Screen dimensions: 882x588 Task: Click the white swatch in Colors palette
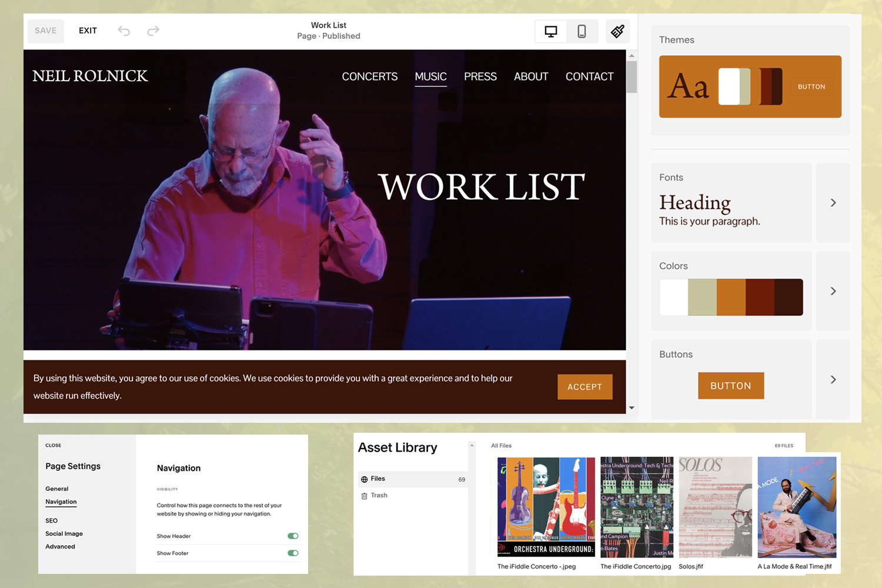(674, 297)
